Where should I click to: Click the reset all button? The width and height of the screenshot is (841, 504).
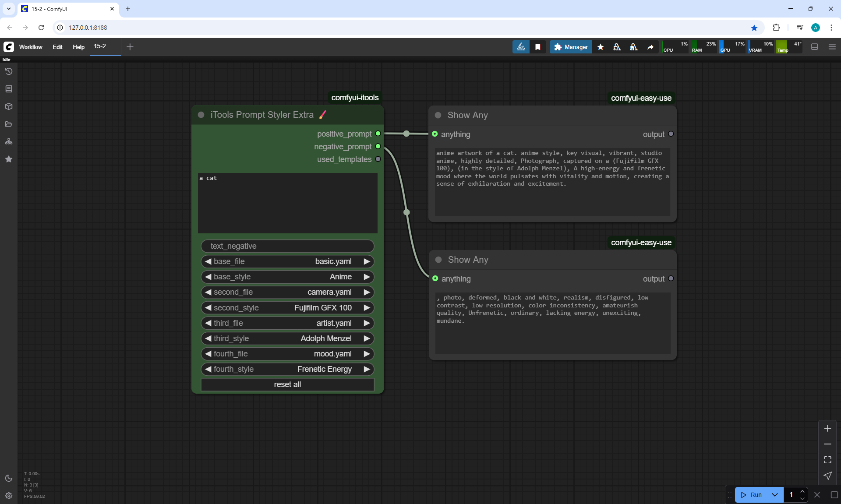[287, 384]
